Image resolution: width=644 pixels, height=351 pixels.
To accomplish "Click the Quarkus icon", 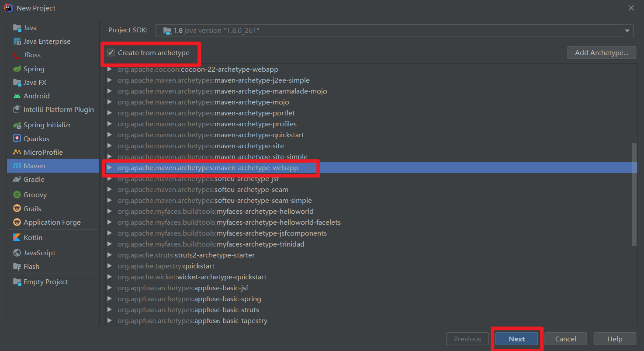I will tap(17, 139).
